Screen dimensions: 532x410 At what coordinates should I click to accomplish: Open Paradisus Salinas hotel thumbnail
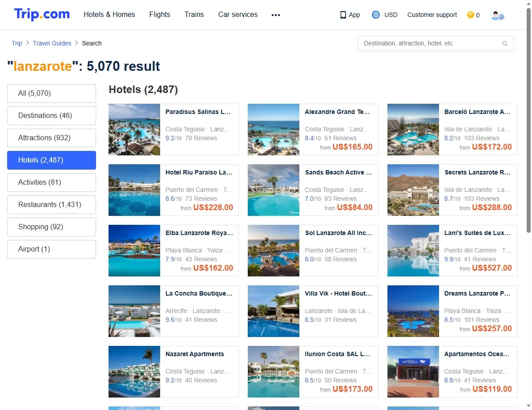[x=134, y=130]
